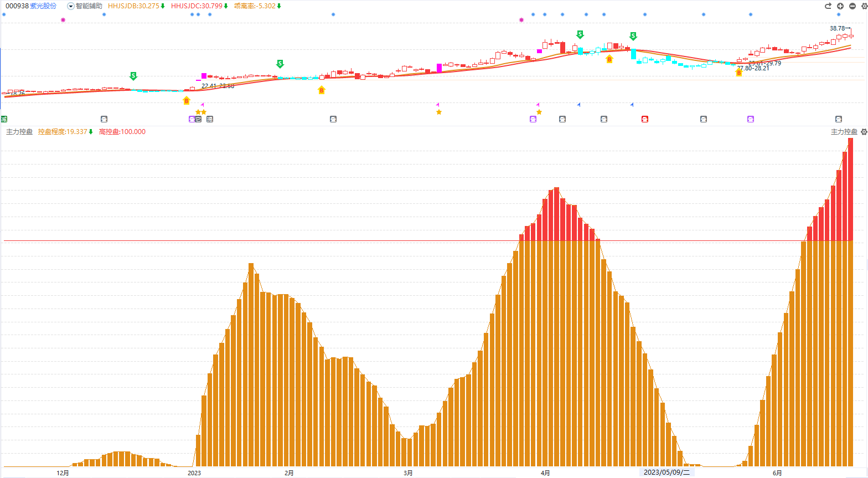868x478 pixels.
Task: Select the HHJSJDC indicator value label
Action: click(x=197, y=6)
